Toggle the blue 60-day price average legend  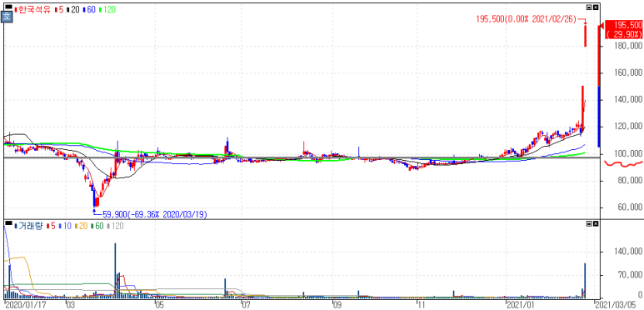[x=90, y=8]
